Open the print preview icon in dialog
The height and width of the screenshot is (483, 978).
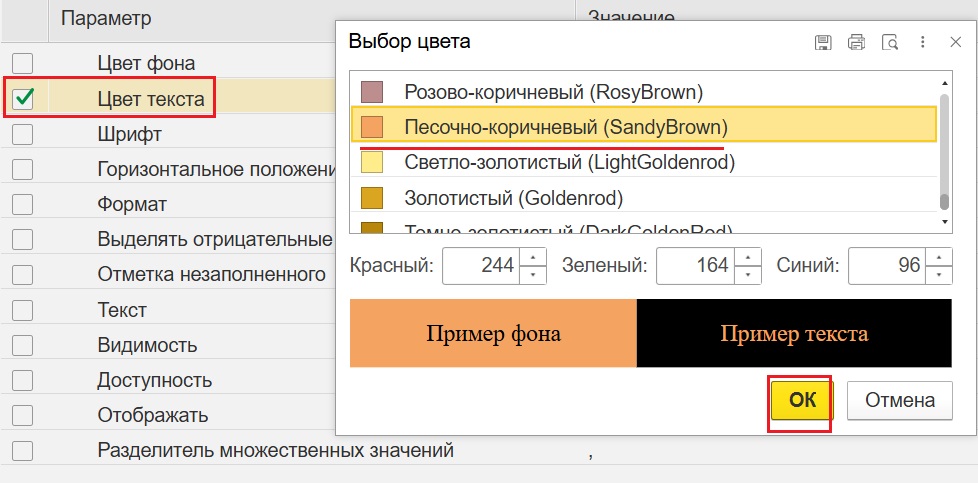[889, 42]
